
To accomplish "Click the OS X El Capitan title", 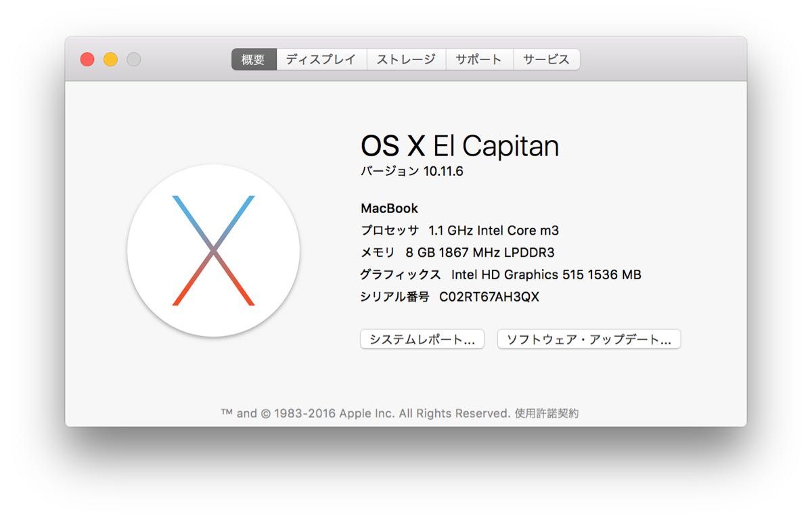I will coord(459,146).
